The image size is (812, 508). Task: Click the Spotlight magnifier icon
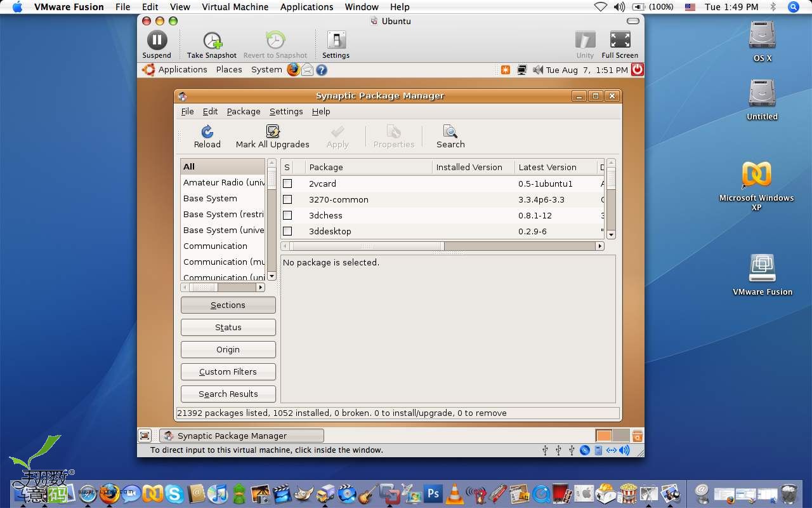click(x=793, y=7)
